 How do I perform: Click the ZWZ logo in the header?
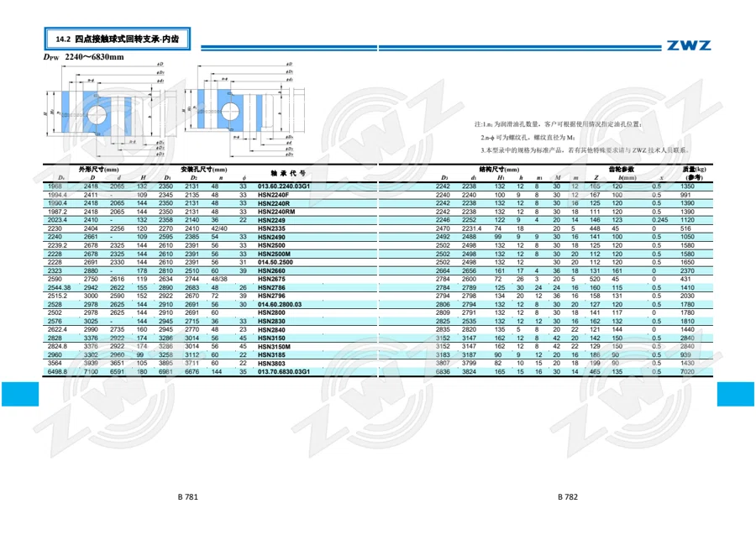[689, 45]
